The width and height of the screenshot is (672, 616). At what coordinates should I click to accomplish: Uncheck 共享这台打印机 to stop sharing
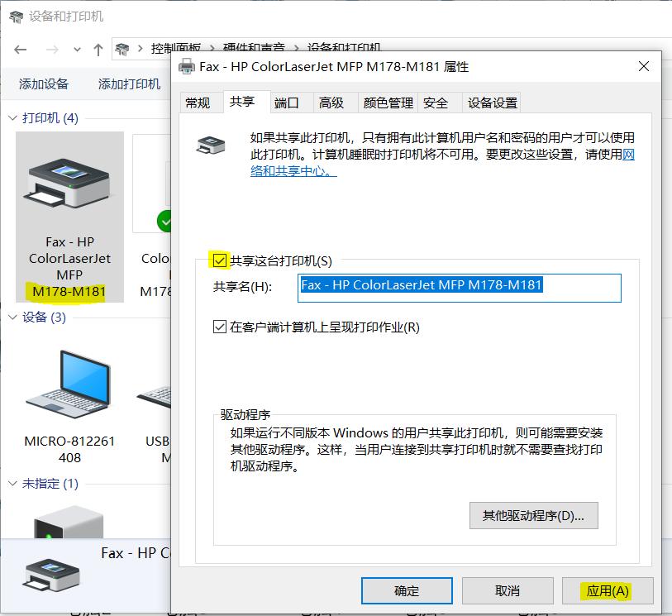click(220, 260)
